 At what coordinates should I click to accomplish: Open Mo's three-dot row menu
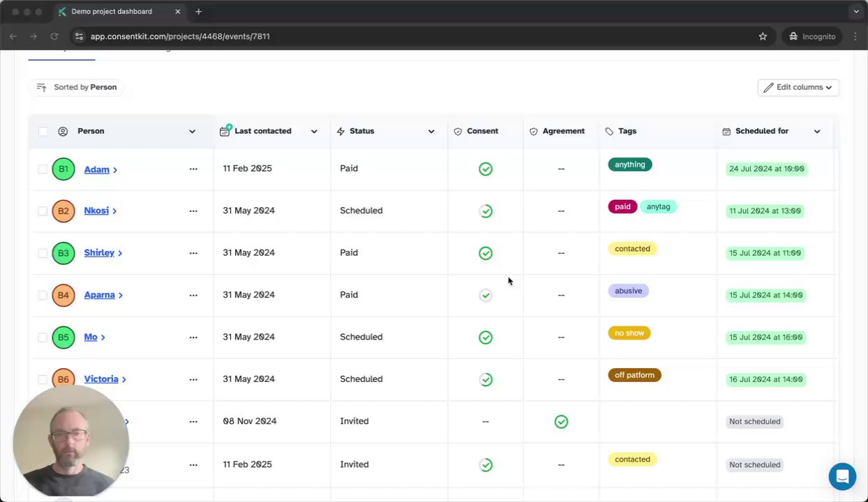[x=193, y=337]
